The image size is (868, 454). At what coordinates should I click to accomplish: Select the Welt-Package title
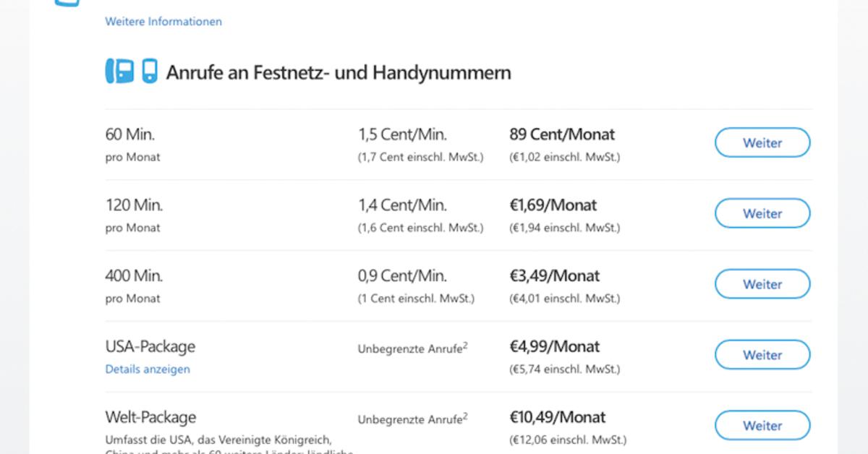(150, 417)
